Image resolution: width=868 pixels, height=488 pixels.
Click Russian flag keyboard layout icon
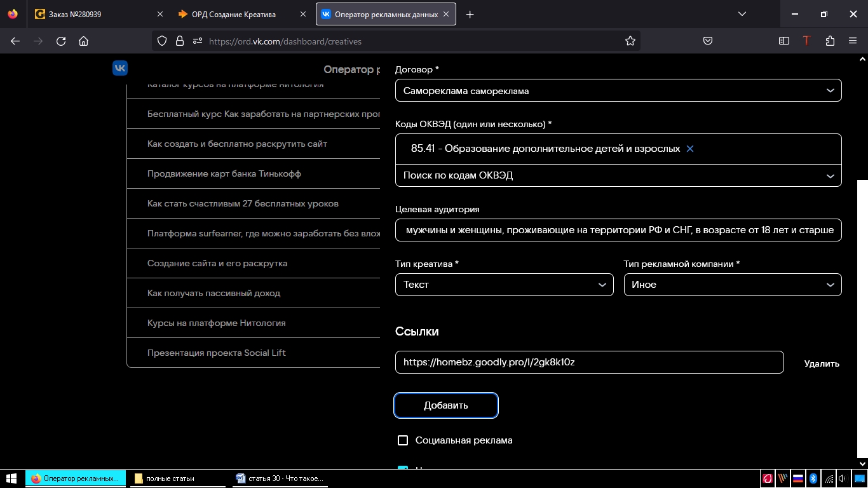[x=798, y=478]
